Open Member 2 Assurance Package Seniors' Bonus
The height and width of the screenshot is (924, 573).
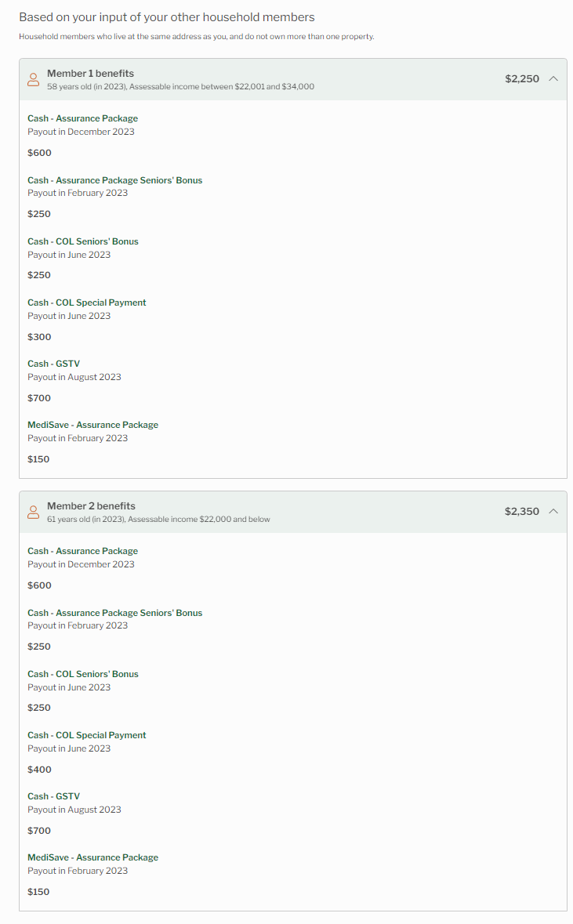point(115,613)
